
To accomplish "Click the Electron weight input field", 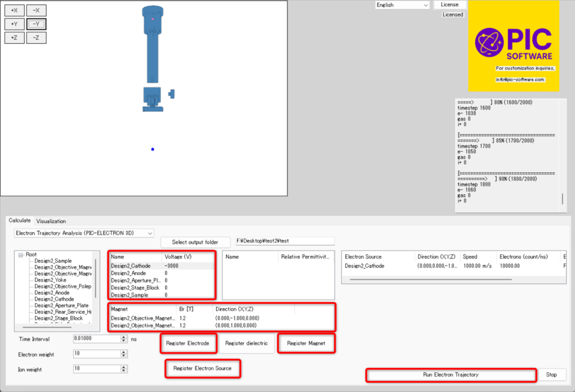I will (x=96, y=354).
